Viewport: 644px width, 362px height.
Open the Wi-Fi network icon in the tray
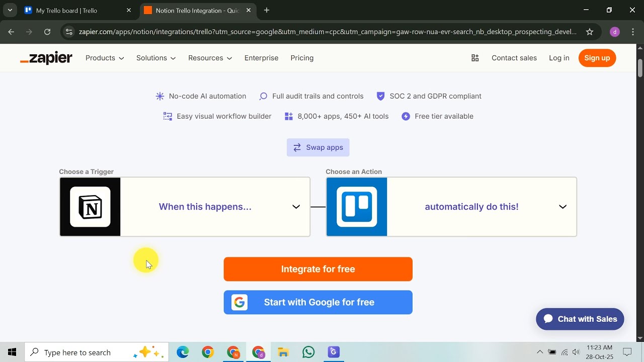pos(565,352)
